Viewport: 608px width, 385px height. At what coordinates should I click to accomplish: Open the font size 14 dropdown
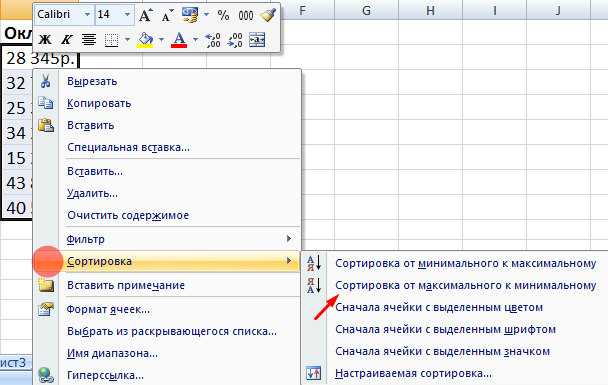(128, 14)
